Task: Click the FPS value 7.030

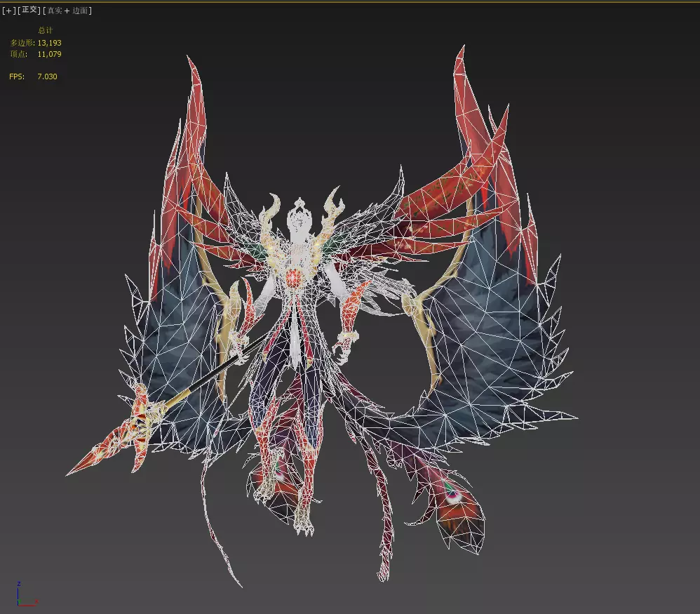Action: tap(47, 76)
